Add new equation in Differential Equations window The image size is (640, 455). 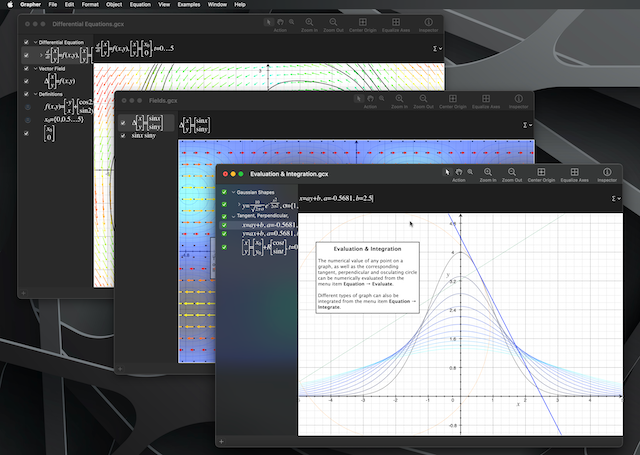coord(23,293)
